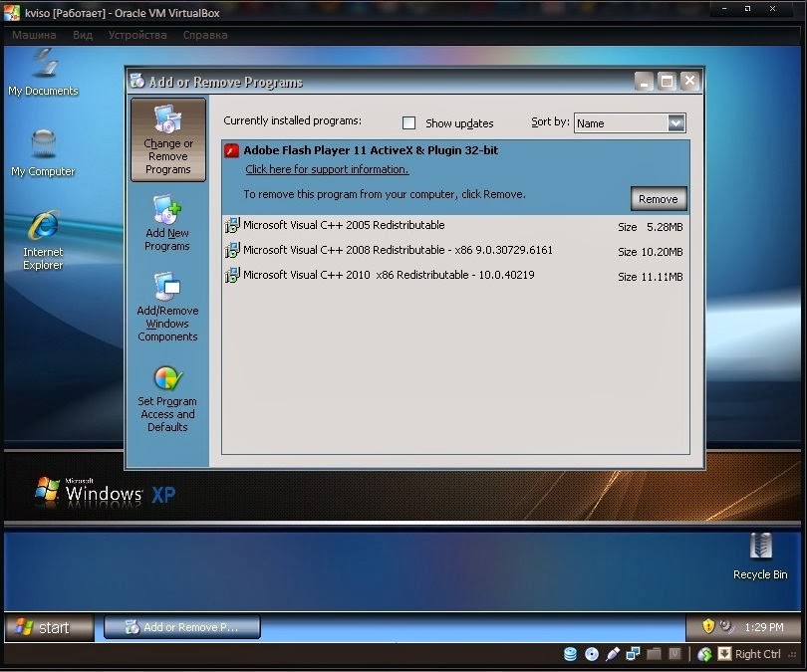Click the Remove button for Adobe Flash Player
The image size is (807, 672).
coord(658,198)
